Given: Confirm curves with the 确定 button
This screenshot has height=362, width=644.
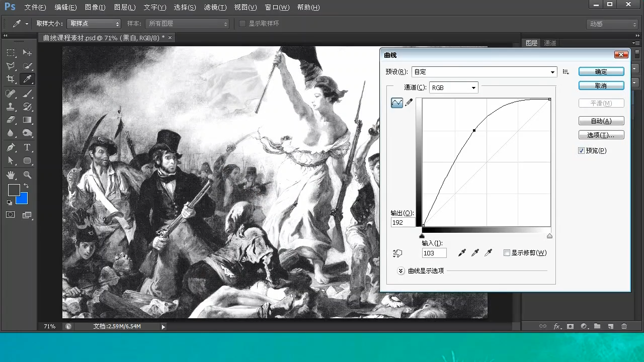Looking at the screenshot, I should [601, 72].
